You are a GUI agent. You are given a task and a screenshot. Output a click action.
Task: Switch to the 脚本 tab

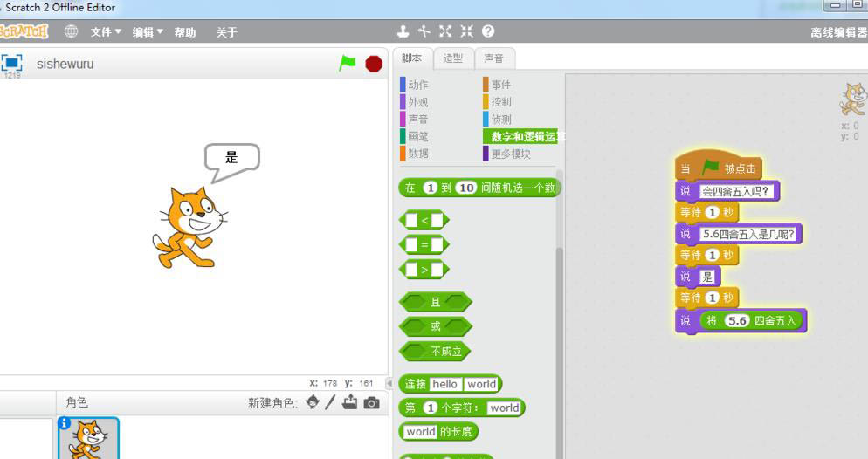[x=411, y=58]
